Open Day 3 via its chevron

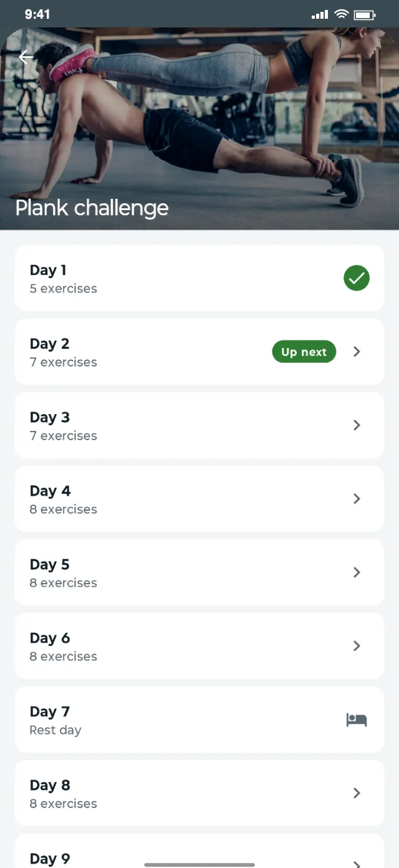357,425
